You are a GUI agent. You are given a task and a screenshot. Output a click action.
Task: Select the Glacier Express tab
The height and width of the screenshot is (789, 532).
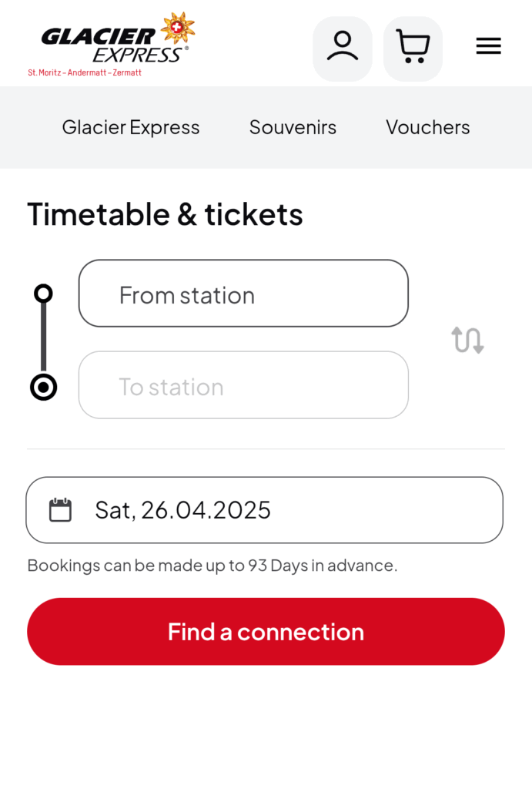tap(131, 127)
